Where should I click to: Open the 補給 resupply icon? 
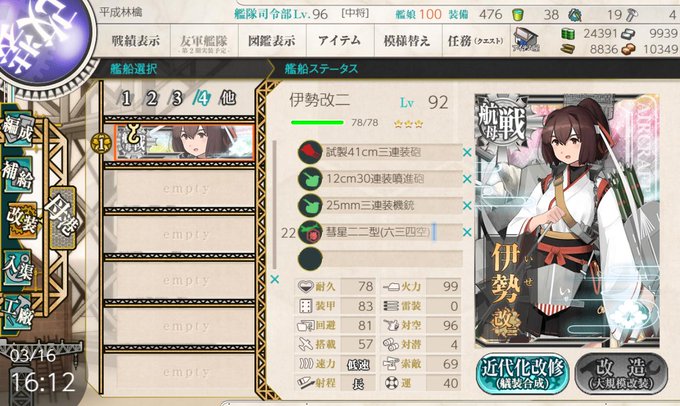coord(18,174)
